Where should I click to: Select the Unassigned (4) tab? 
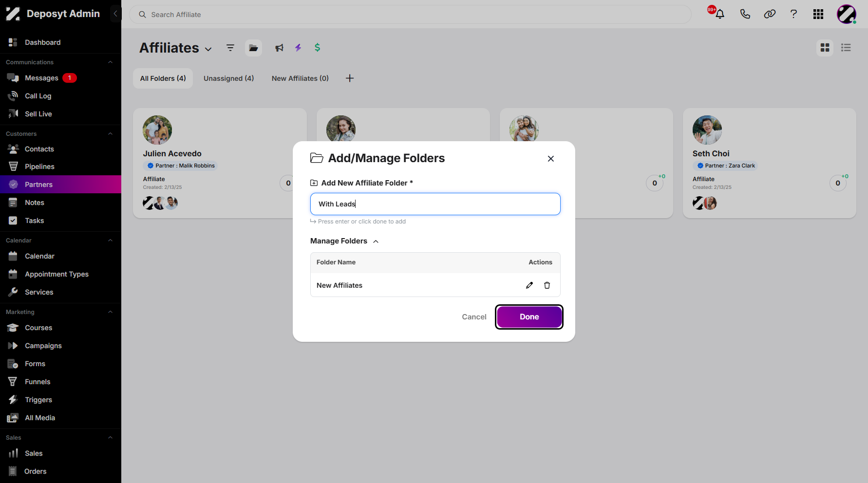click(229, 78)
